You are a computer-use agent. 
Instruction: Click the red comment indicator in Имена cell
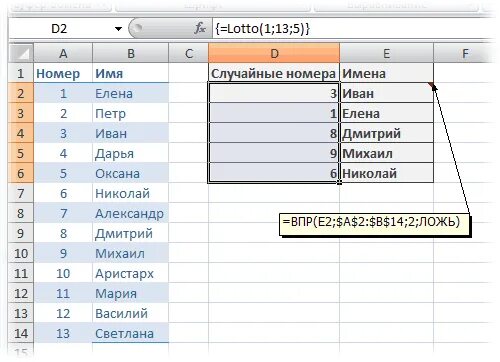click(431, 85)
